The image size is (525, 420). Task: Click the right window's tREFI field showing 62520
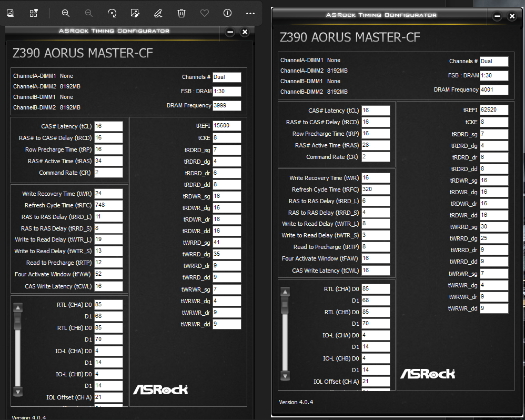coord(494,110)
